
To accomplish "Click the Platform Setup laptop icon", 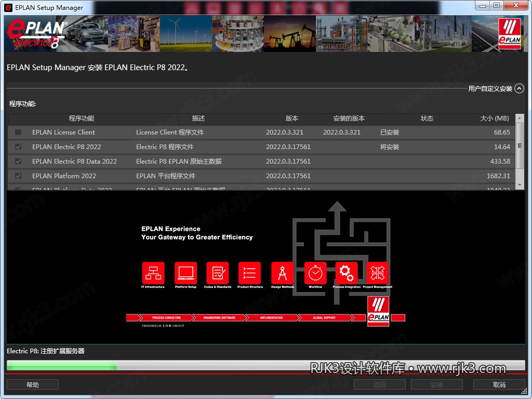I will (x=185, y=273).
